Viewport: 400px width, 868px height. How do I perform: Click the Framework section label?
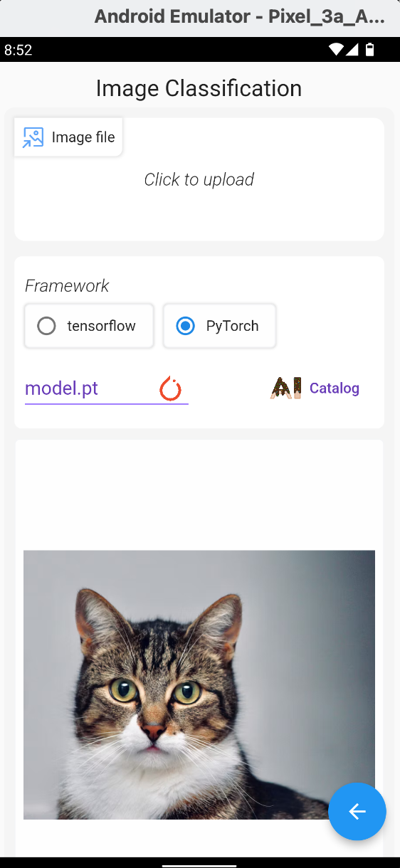[x=67, y=286]
